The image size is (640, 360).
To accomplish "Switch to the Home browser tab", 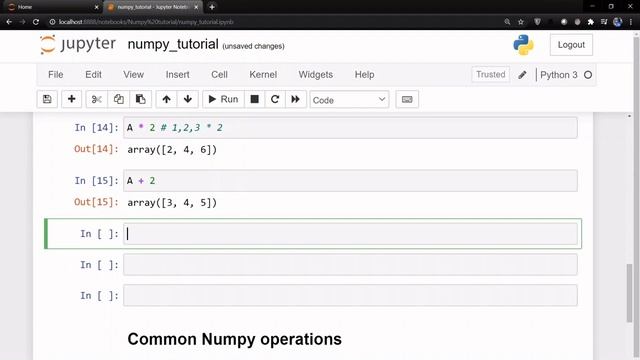I will [x=52, y=7].
